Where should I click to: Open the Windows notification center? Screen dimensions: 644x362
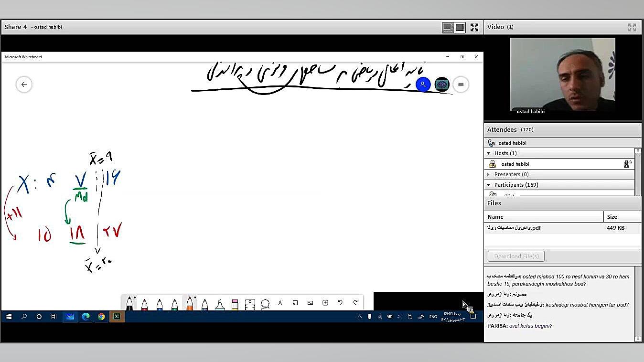pyautogui.click(x=473, y=317)
